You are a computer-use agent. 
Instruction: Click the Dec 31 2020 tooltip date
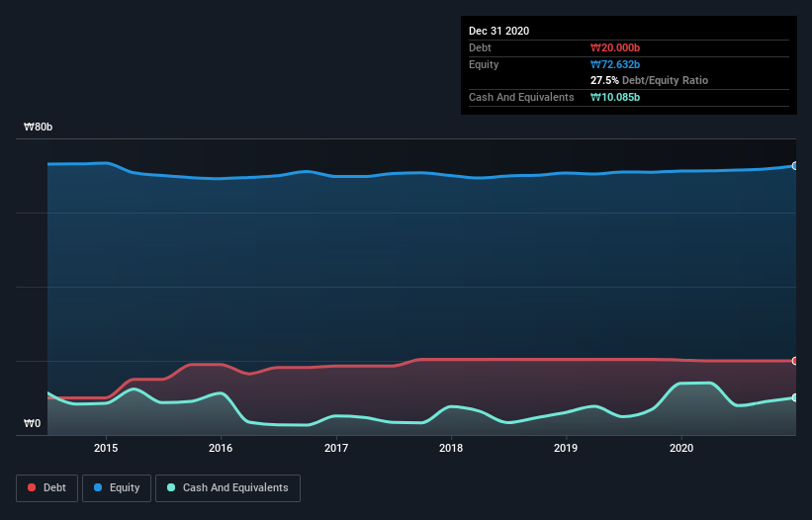click(x=498, y=31)
